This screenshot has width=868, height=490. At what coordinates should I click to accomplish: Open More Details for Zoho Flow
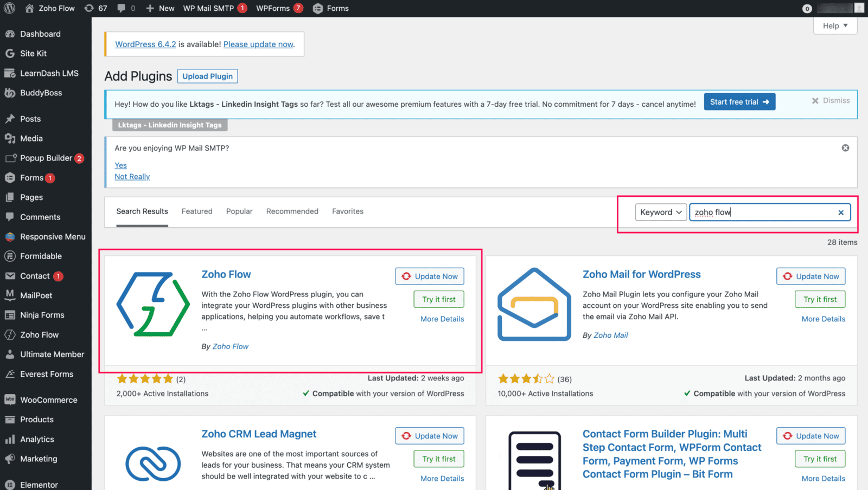[x=442, y=319]
